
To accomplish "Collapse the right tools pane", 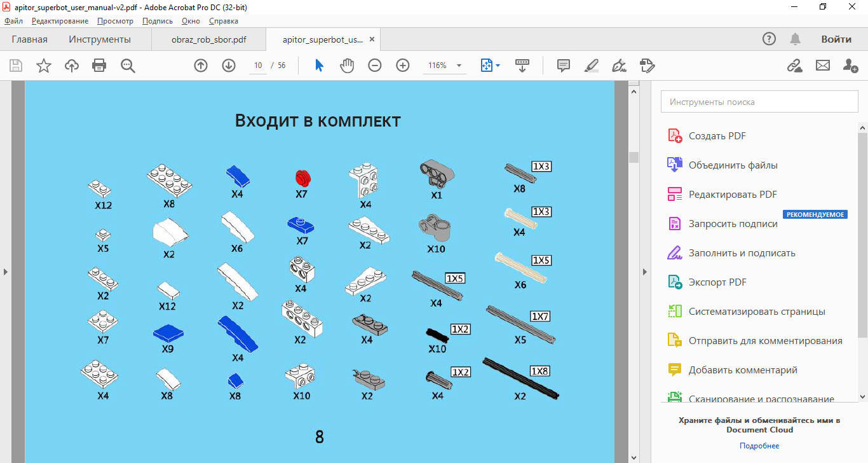I will [x=645, y=272].
